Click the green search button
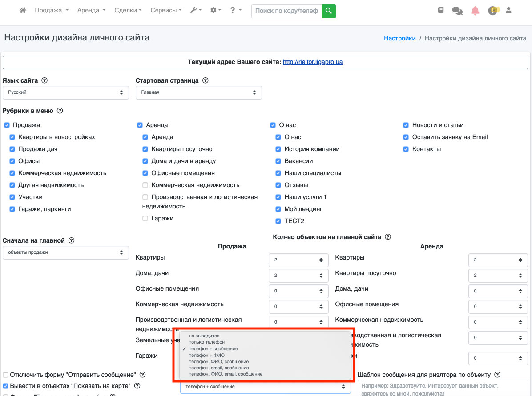Viewport: 532px width, 396px height. point(329,11)
